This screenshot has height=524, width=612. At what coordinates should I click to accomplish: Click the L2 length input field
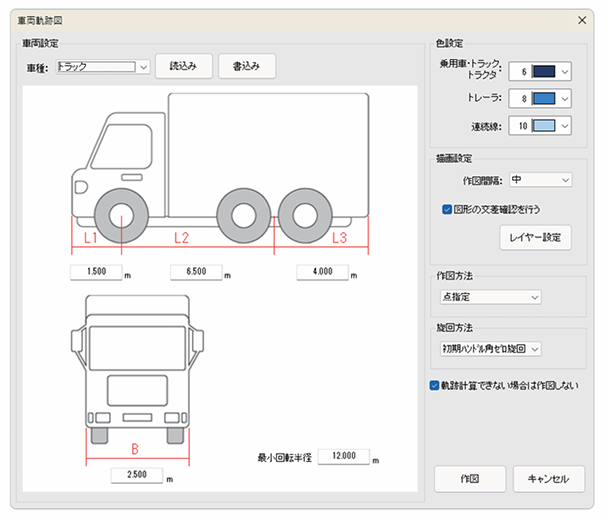195,272
